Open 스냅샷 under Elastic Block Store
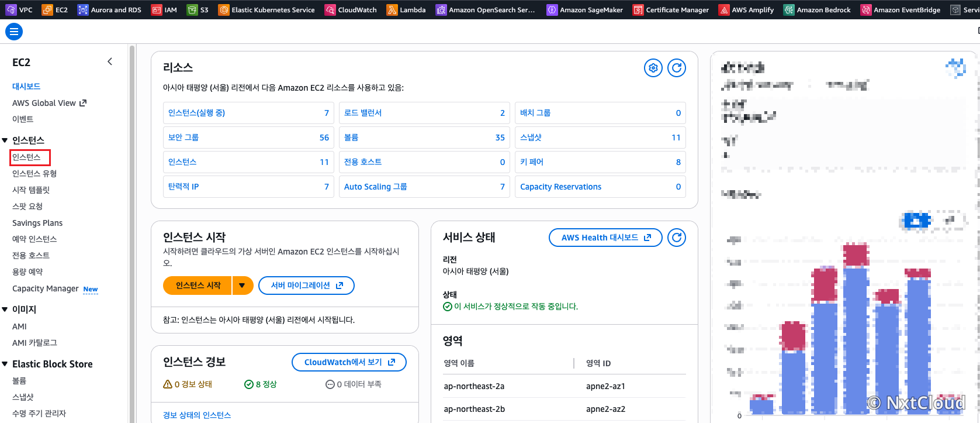The image size is (980, 423). [x=23, y=397]
